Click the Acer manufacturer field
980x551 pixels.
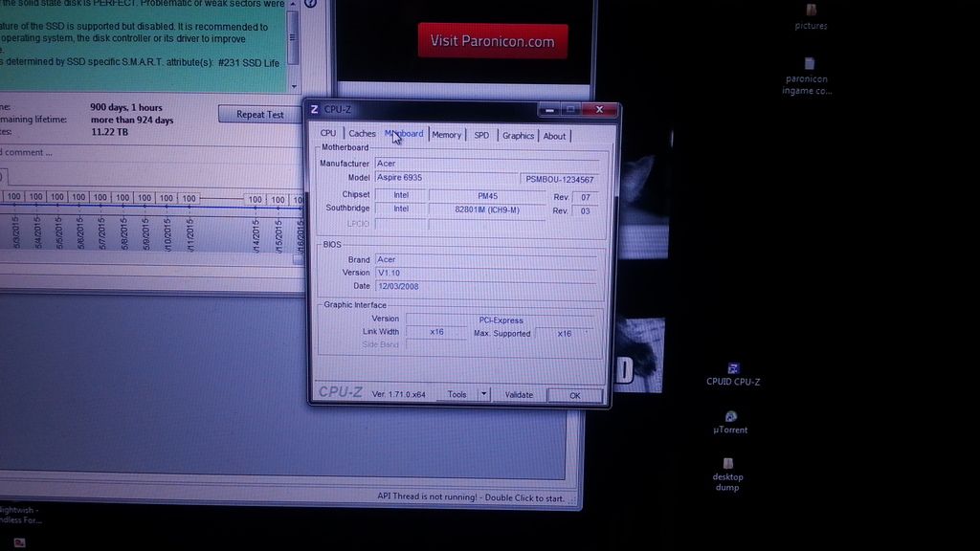click(487, 164)
